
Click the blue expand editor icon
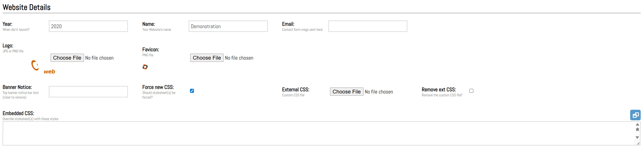(635, 115)
